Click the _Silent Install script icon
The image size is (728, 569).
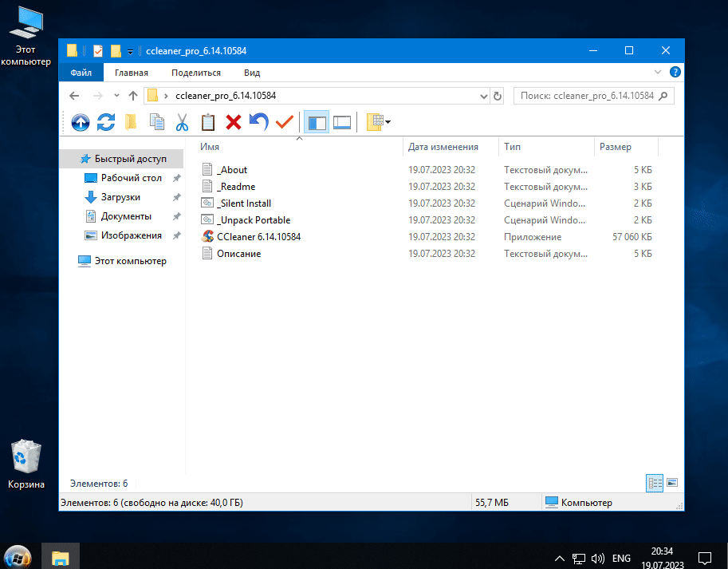(207, 203)
